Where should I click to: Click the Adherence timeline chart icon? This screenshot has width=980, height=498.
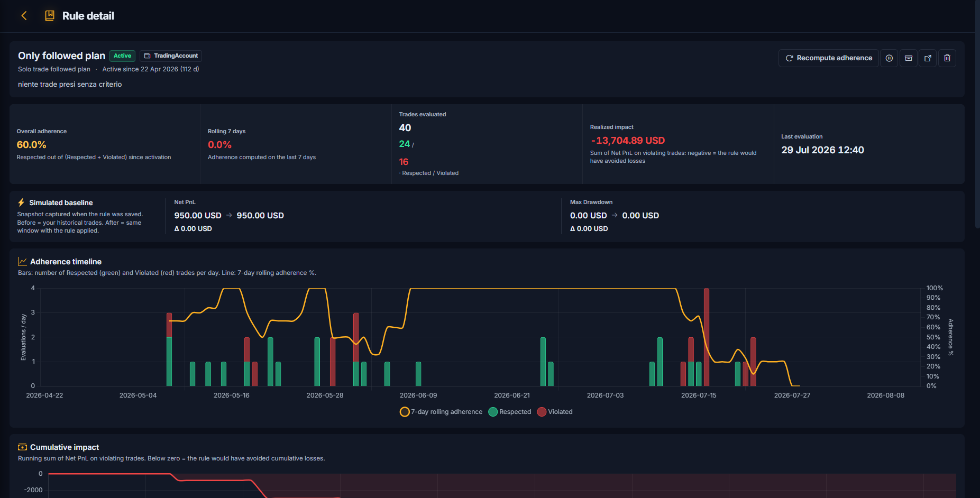22,262
